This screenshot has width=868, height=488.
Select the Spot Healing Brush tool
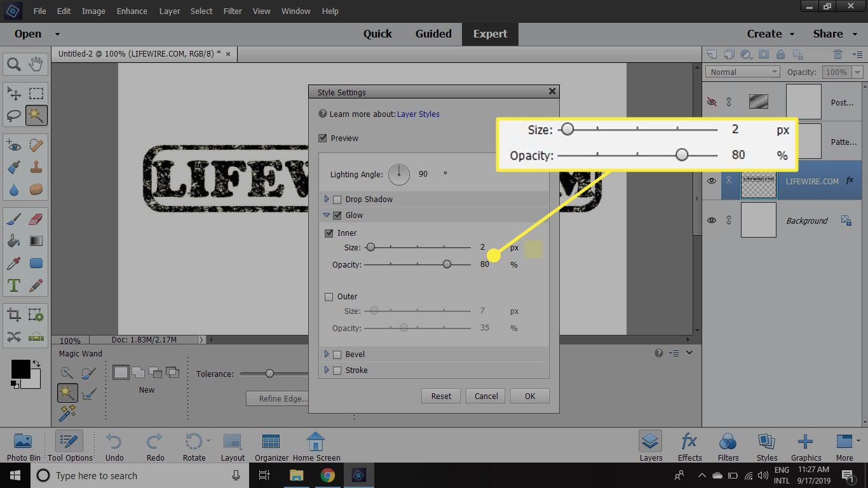(36, 146)
